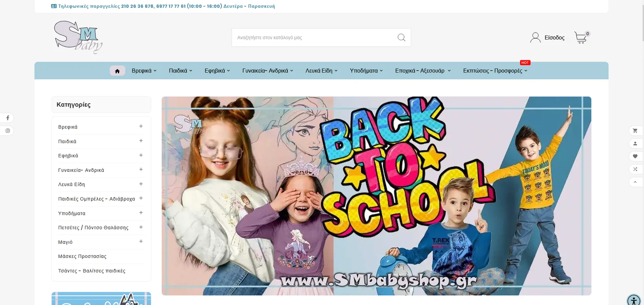Expand Λευκά Είδη sidebar plus
The height and width of the screenshot is (305, 644).
coord(141,184)
